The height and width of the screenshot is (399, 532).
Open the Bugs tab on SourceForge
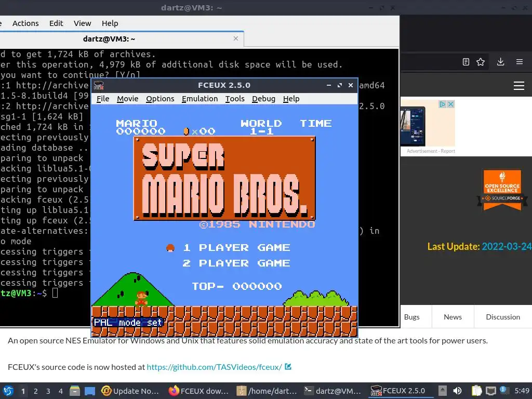click(x=411, y=317)
